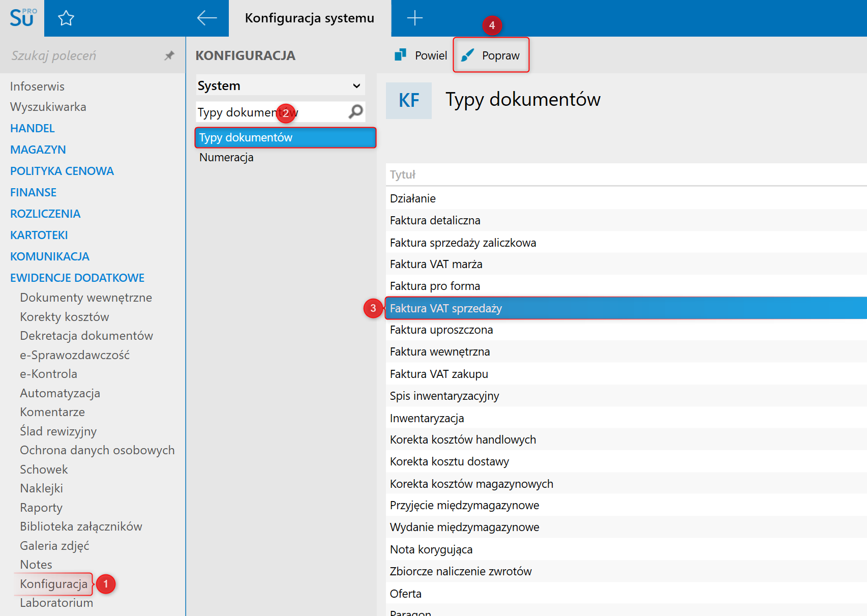Open the System dropdown
The width and height of the screenshot is (867, 616).
(281, 85)
